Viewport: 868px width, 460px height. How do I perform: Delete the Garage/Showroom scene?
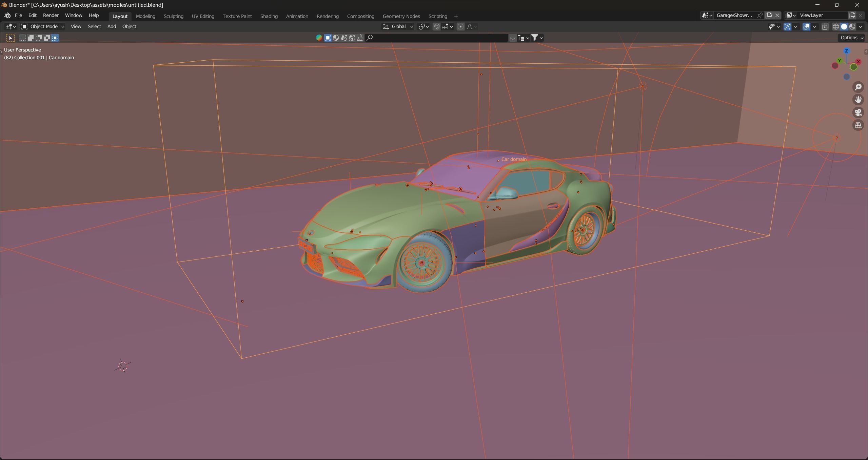777,15
